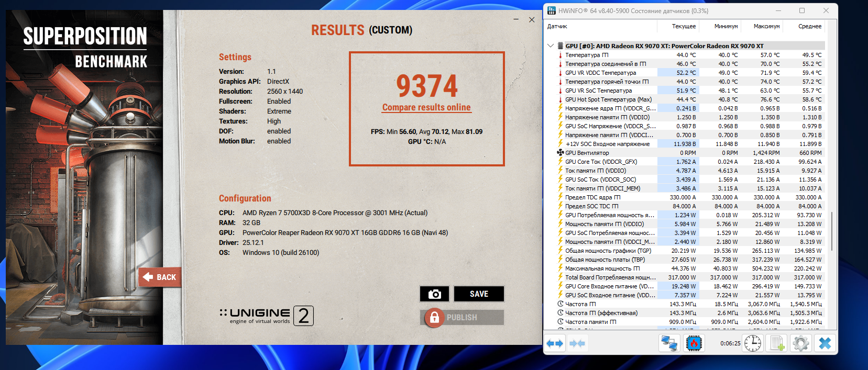Image resolution: width=868 pixels, height=370 pixels.
Task: Select the GPU SoC Ток (VDDCR_SOC) row
Action: (x=690, y=180)
